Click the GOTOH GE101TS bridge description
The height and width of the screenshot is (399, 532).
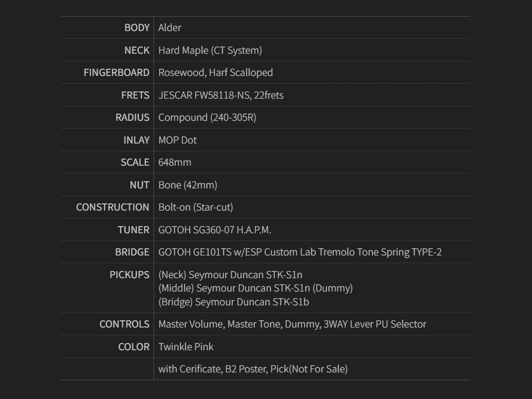[300, 252]
